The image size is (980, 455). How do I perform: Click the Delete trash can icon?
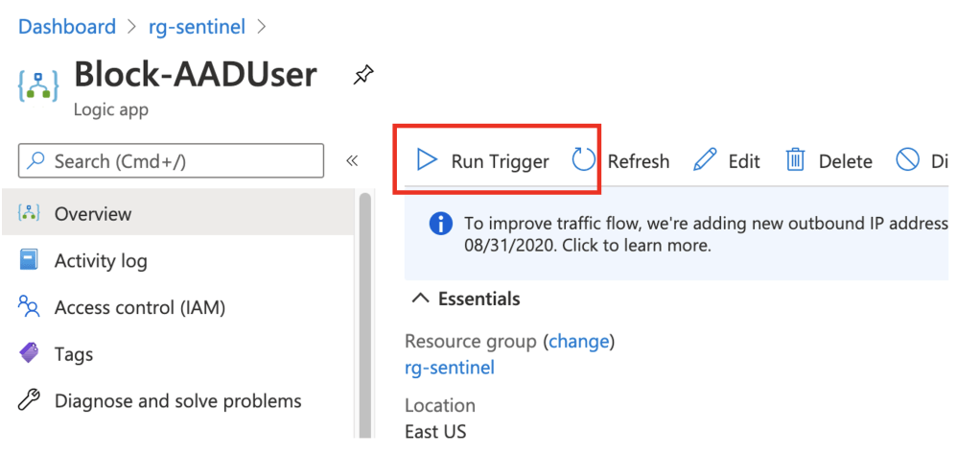click(x=795, y=160)
